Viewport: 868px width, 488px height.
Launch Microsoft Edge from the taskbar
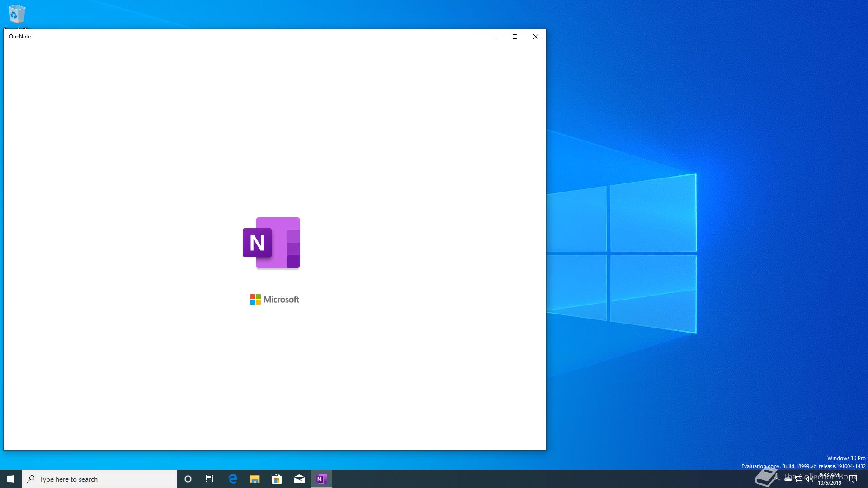coord(233,479)
